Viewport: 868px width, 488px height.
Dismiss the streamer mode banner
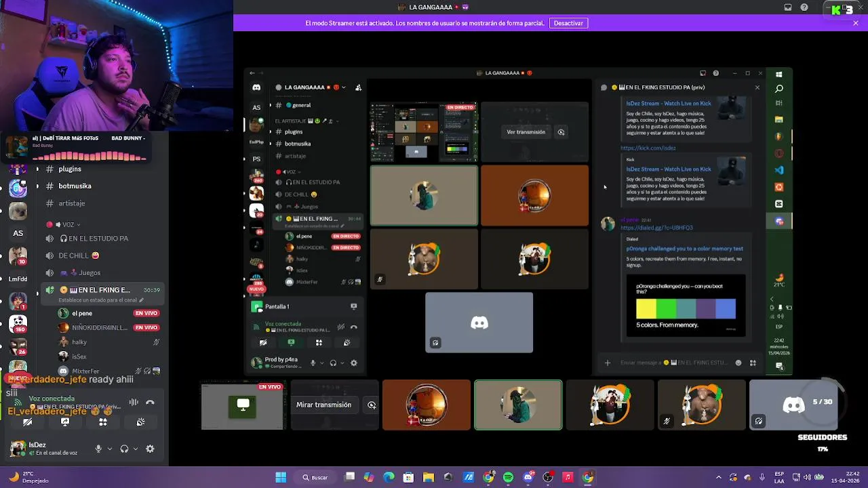856,23
